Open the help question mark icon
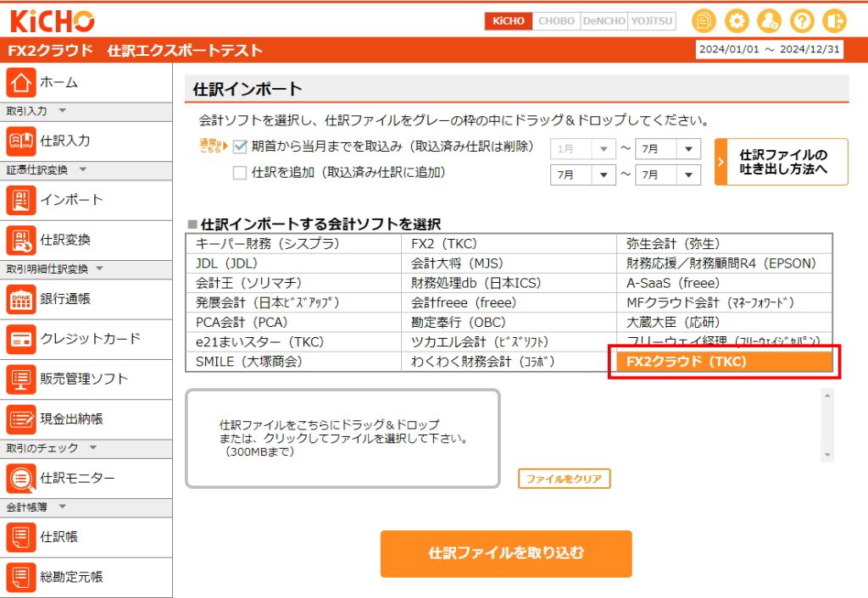This screenshot has width=868, height=598. [802, 21]
